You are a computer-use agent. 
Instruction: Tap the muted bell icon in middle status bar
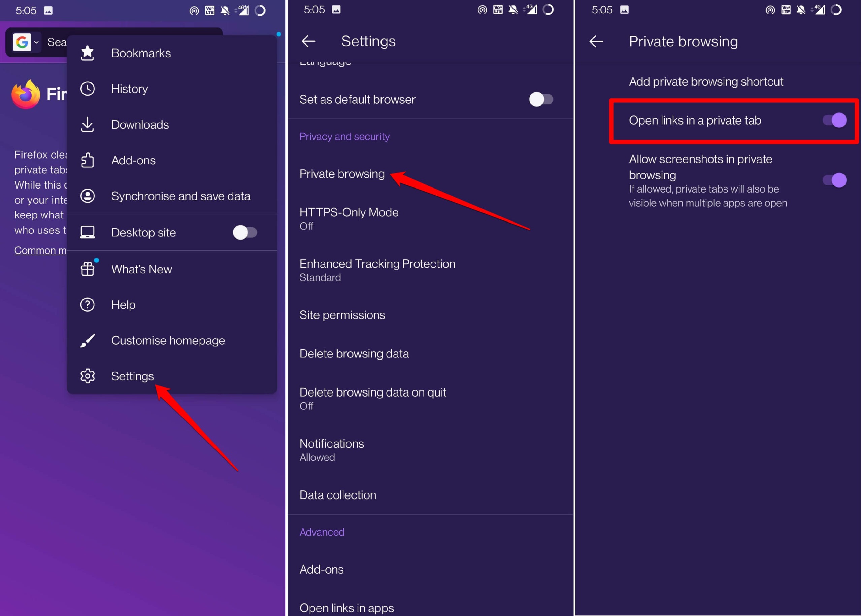(x=513, y=9)
